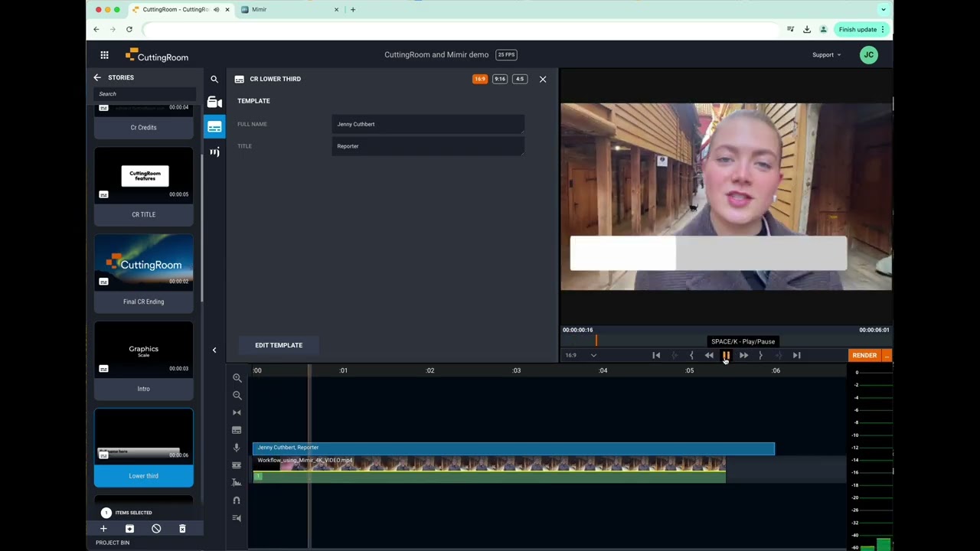Rewind playback
The height and width of the screenshot is (551, 980).
[709, 355]
